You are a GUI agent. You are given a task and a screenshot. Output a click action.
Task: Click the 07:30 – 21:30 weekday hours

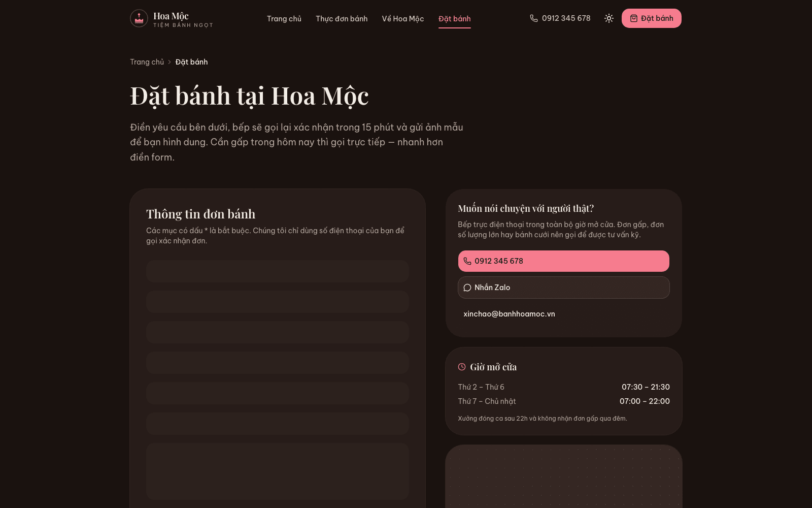point(646,387)
